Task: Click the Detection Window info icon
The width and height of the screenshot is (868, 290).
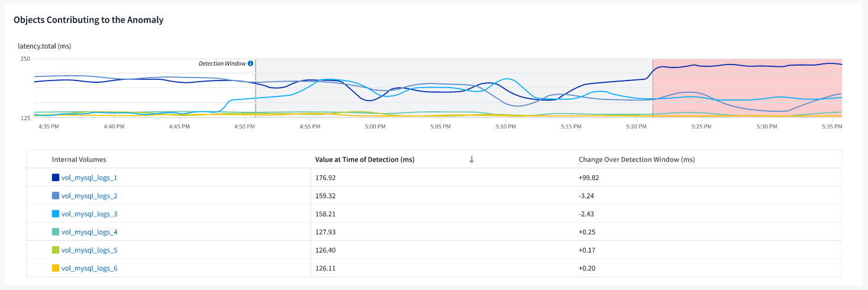Action: point(250,63)
